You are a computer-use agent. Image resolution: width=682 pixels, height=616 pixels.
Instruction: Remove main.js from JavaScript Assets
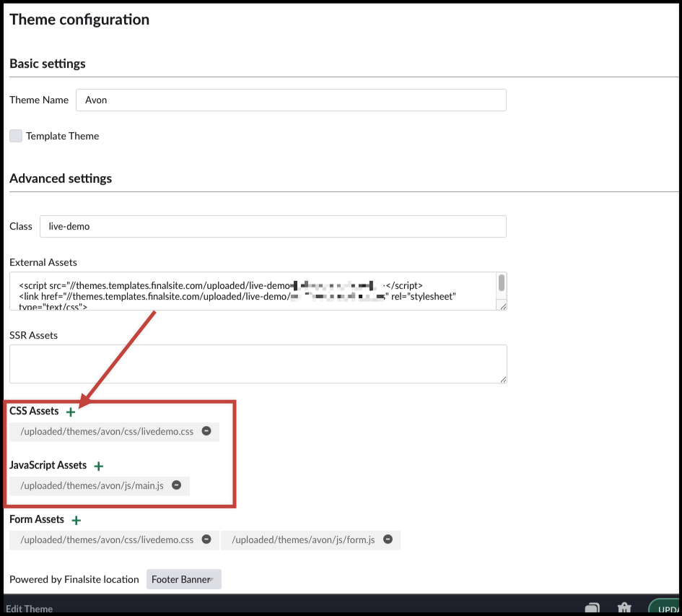click(176, 485)
